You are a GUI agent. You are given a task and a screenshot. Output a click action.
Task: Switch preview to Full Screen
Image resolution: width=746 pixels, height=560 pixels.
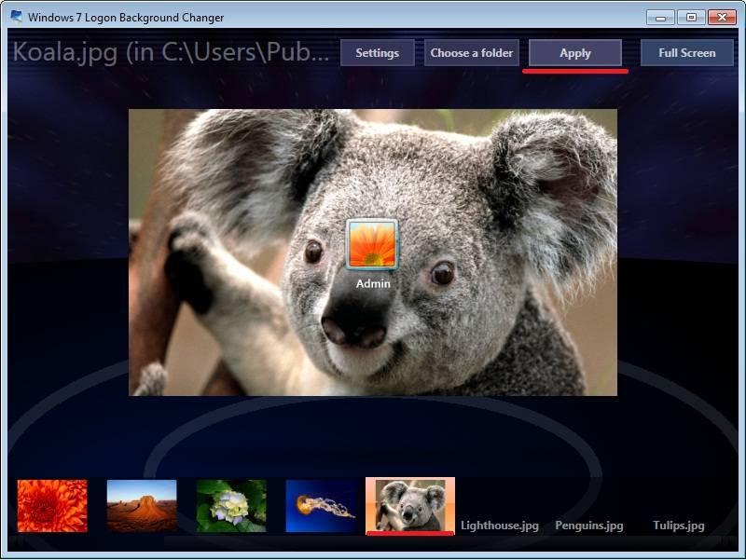pyautogui.click(x=686, y=53)
